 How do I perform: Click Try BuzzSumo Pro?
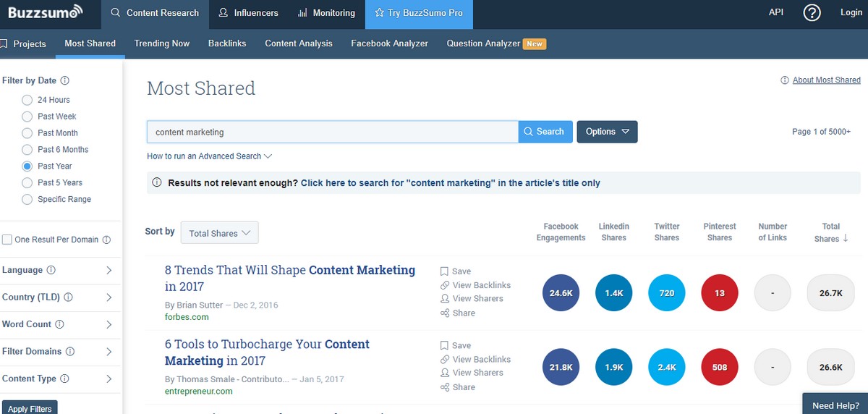[419, 13]
